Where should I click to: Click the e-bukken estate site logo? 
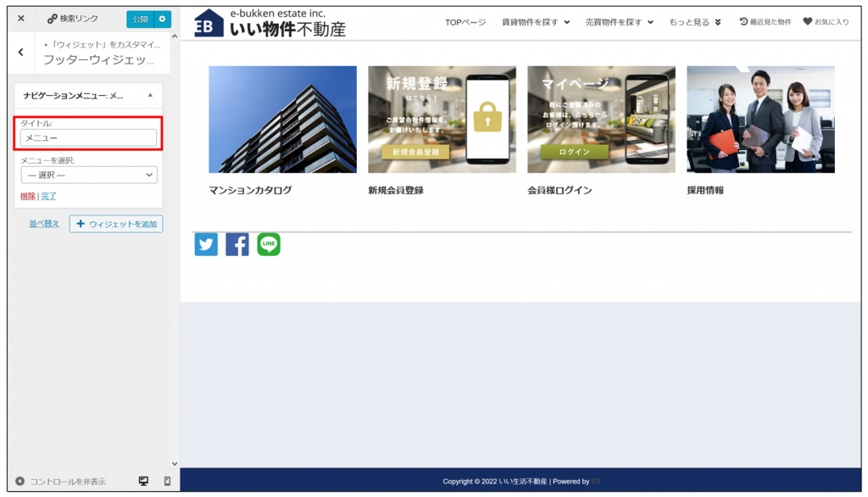pos(270,22)
